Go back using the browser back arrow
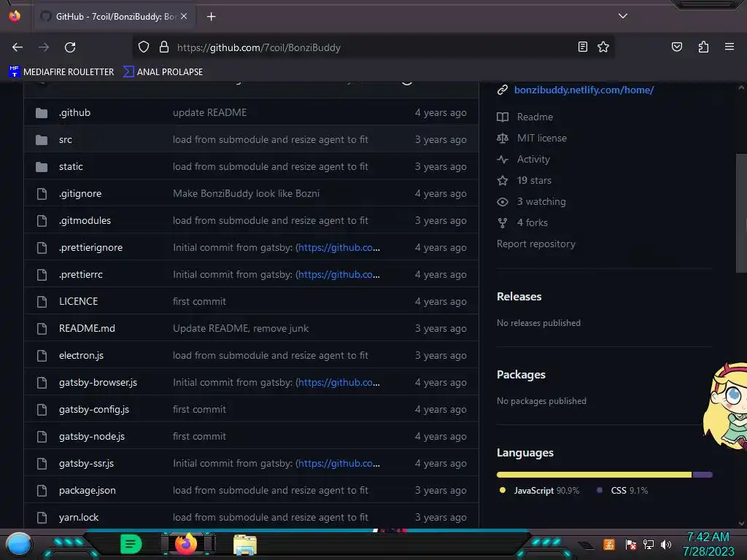Screen dimensions: 747x560 (18, 47)
